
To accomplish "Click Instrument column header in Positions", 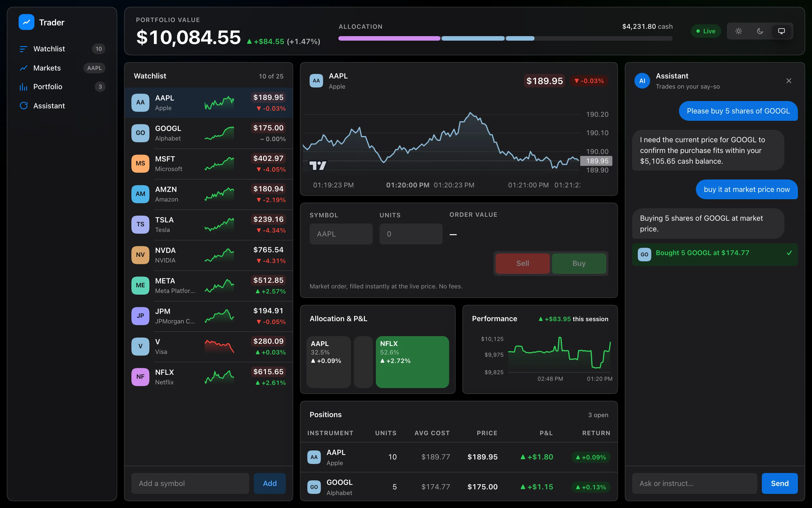I will pyautogui.click(x=330, y=433).
